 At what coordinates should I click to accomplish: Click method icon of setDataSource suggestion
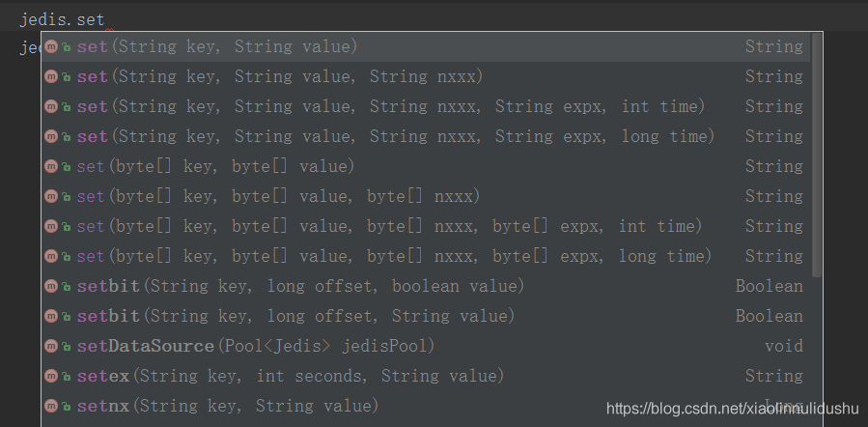click(52, 346)
